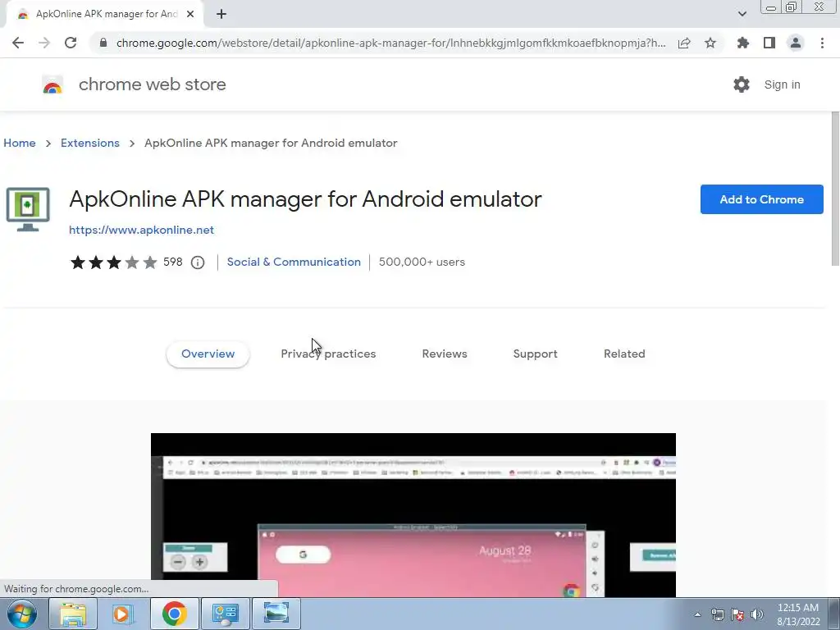Go back using the browser back arrow
This screenshot has height=630, width=840.
tap(18, 43)
